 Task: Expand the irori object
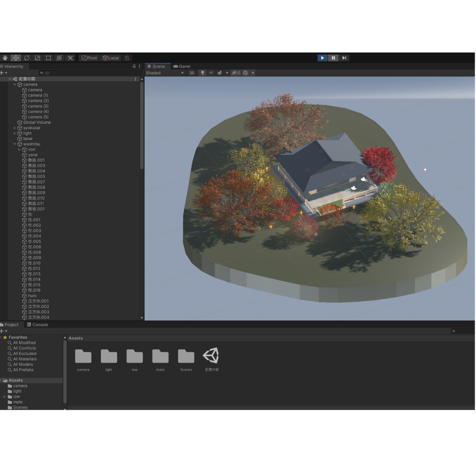coord(20,149)
